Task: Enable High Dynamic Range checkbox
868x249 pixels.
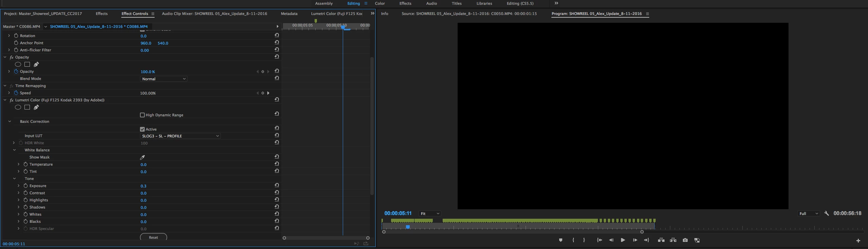Action: (x=142, y=115)
